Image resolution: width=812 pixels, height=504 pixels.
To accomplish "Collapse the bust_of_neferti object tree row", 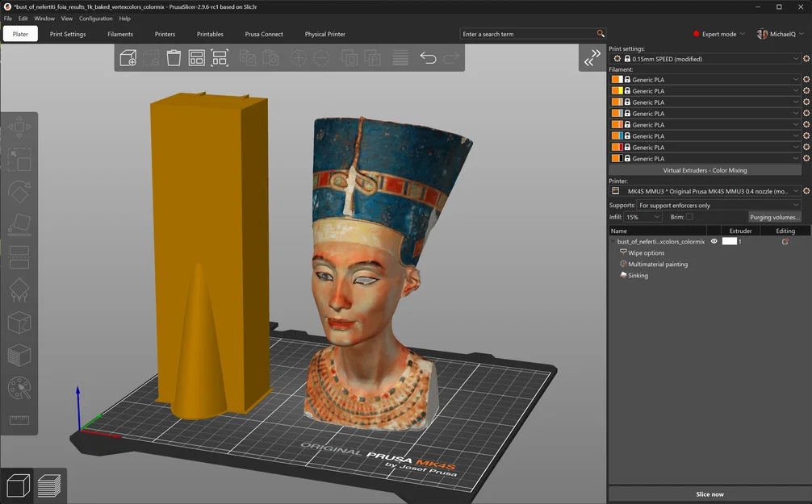I will click(613, 242).
